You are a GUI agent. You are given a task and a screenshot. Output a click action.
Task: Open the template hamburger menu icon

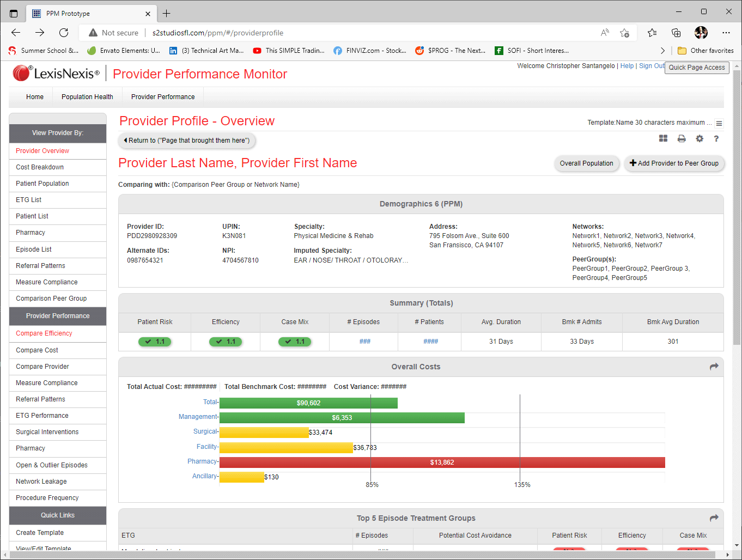click(x=719, y=124)
